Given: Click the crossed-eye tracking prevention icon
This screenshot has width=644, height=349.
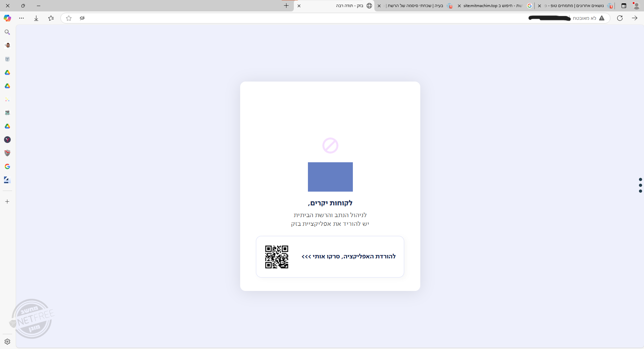Looking at the screenshot, I should [82, 18].
